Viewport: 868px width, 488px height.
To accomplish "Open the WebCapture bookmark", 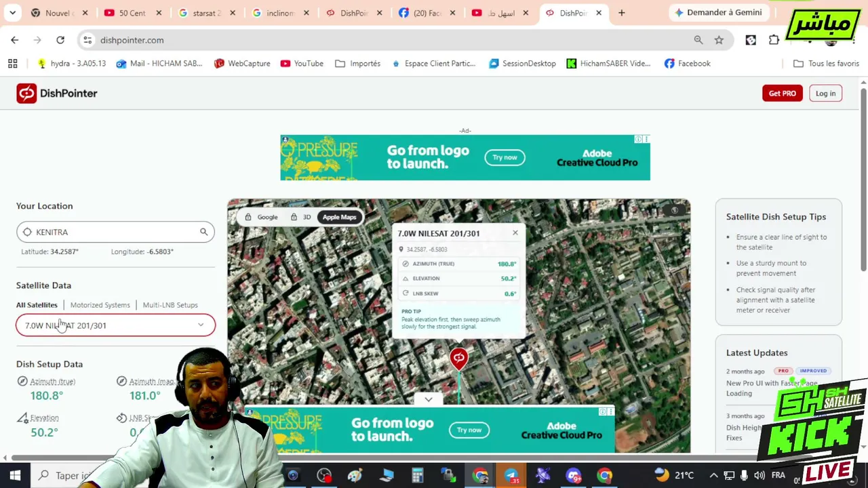I will point(242,64).
